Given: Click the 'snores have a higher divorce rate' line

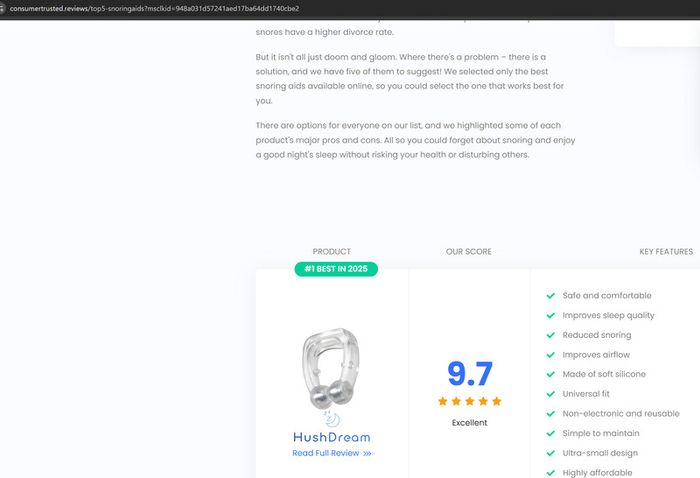Looking at the screenshot, I should pyautogui.click(x=325, y=32).
